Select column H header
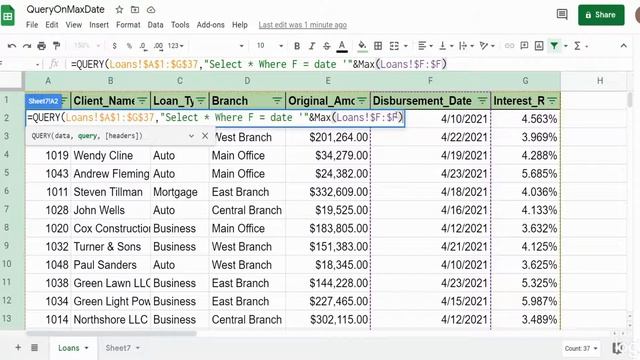Viewport: 640px width, 360px height. coord(600,81)
